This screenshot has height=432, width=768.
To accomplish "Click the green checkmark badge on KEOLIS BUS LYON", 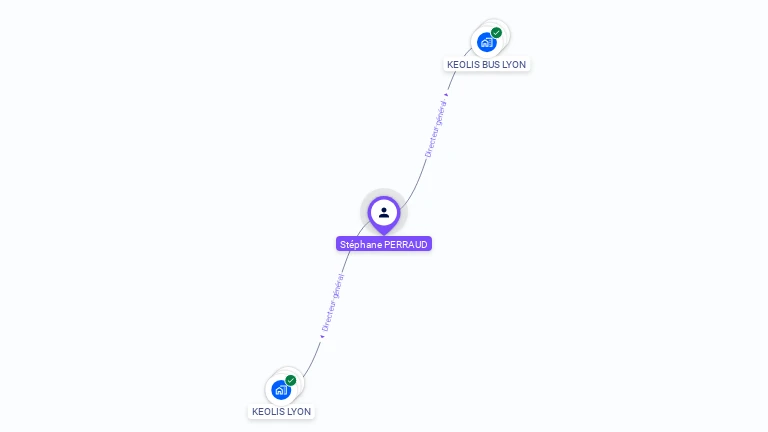I will click(497, 33).
